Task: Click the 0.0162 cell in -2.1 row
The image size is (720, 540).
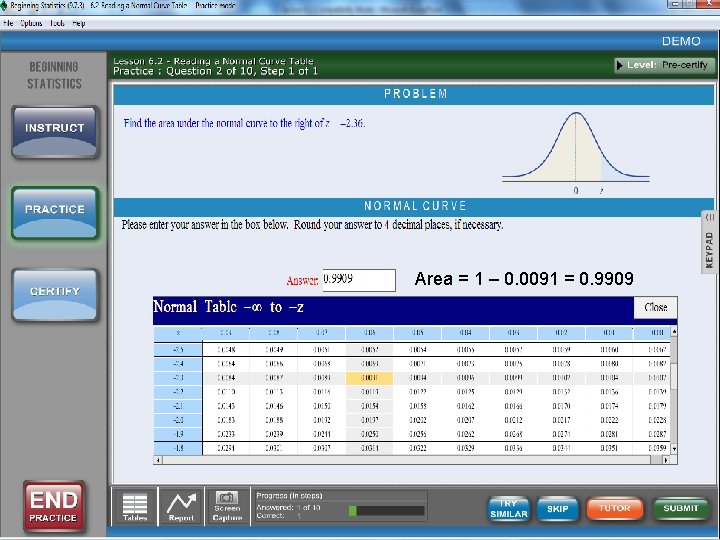Action: 465,406
